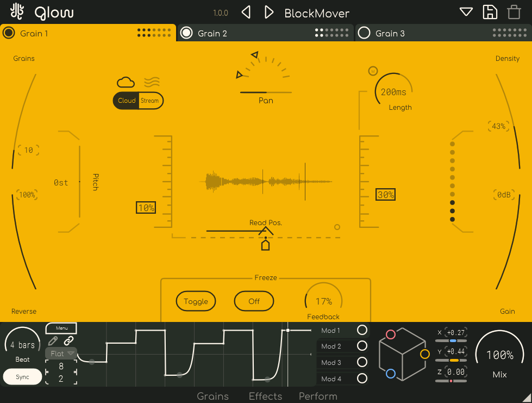Click the blue X axis slider
The height and width of the screenshot is (403, 532).
coord(451,340)
